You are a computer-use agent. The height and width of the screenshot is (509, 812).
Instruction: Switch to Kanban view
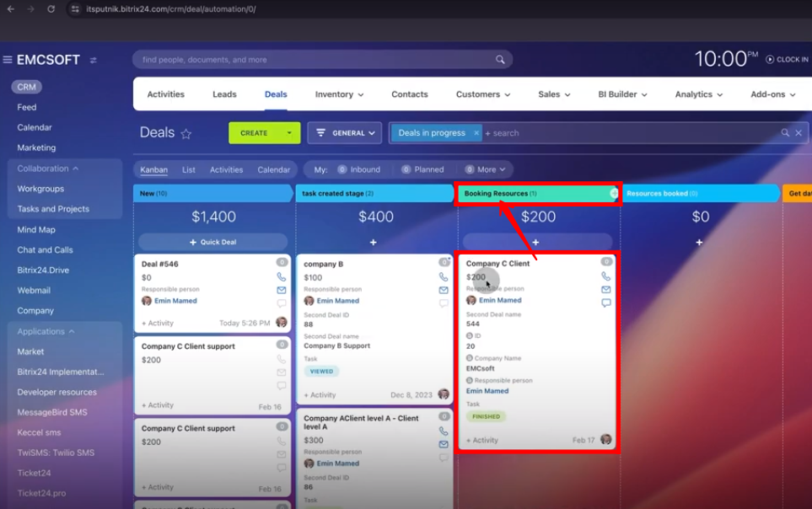point(153,169)
